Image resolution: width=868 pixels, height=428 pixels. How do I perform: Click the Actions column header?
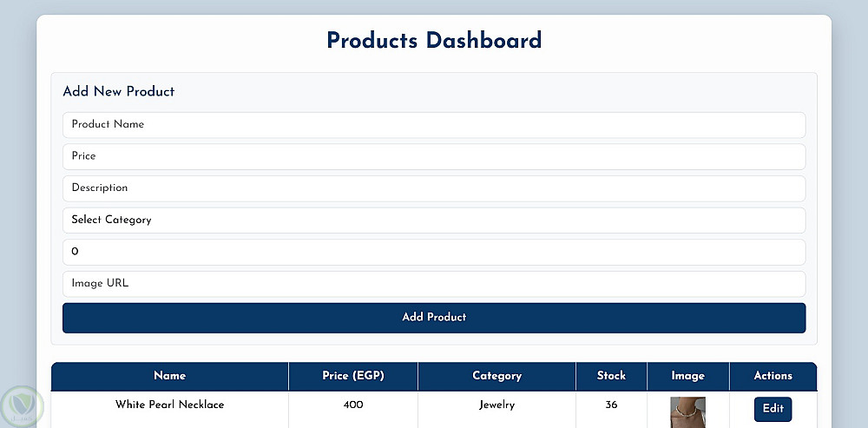[x=773, y=376]
